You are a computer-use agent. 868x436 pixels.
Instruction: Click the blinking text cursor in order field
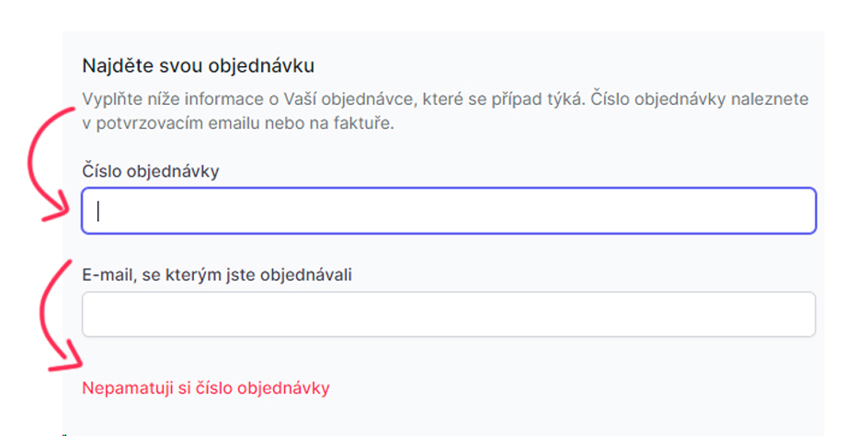point(98,211)
